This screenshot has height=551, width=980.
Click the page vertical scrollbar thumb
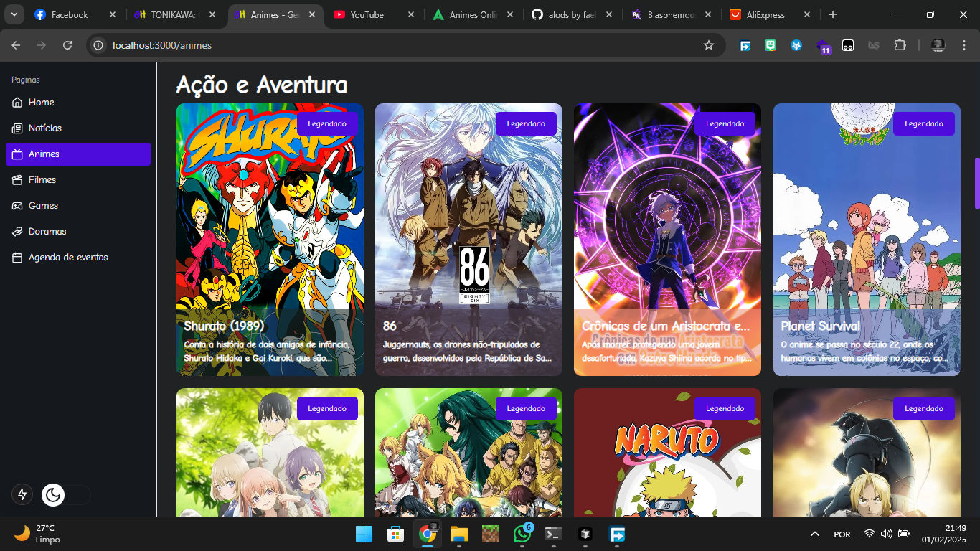coord(976,183)
